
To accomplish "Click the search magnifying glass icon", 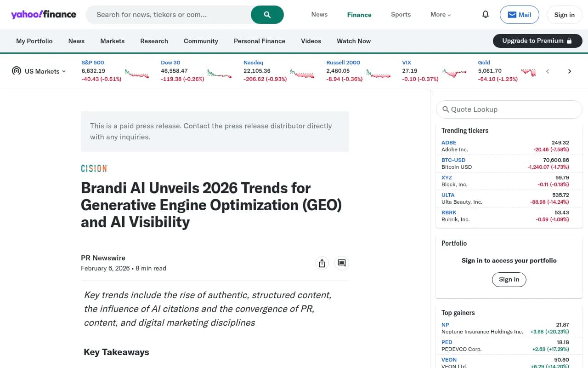I will [x=267, y=14].
